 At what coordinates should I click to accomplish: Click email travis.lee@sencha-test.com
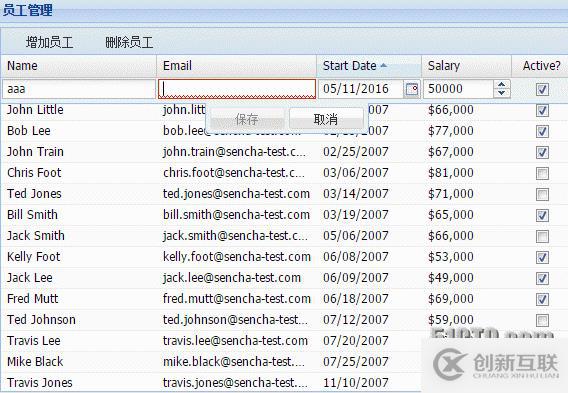pos(235,341)
